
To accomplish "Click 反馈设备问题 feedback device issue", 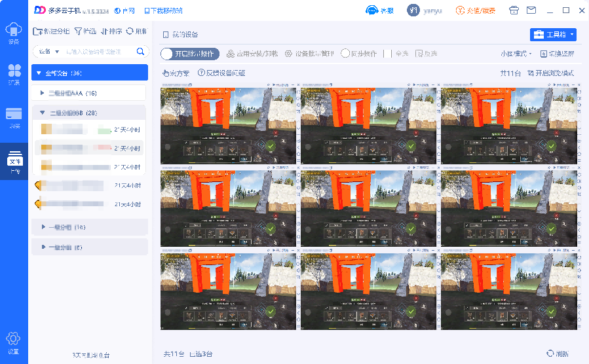I will pos(221,73).
